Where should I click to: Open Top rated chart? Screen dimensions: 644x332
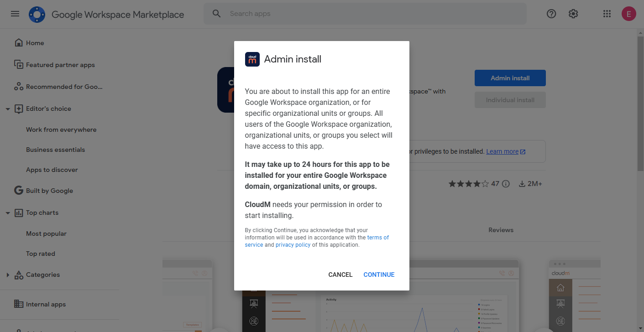41,254
